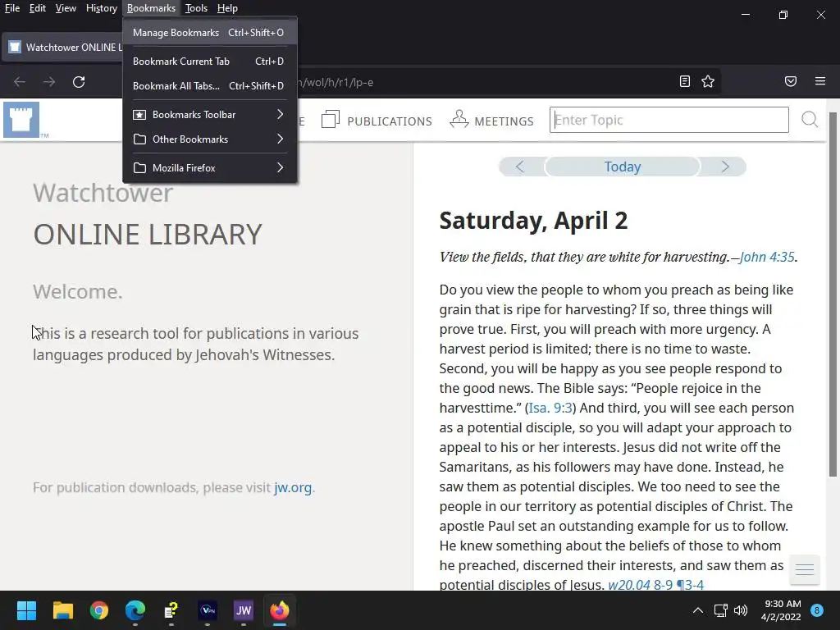The height and width of the screenshot is (630, 840).
Task: Bookmark this page with the star icon
Action: pos(708,81)
